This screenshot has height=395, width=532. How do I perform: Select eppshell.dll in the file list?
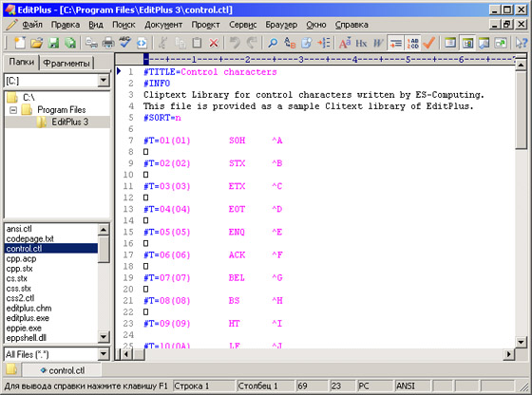tap(27, 338)
